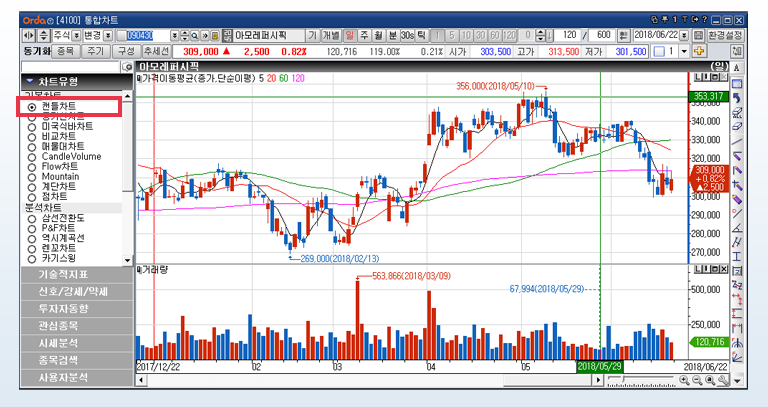
Task: Click the wrench settings icon below the chart
Action: pyautogui.click(x=723, y=380)
